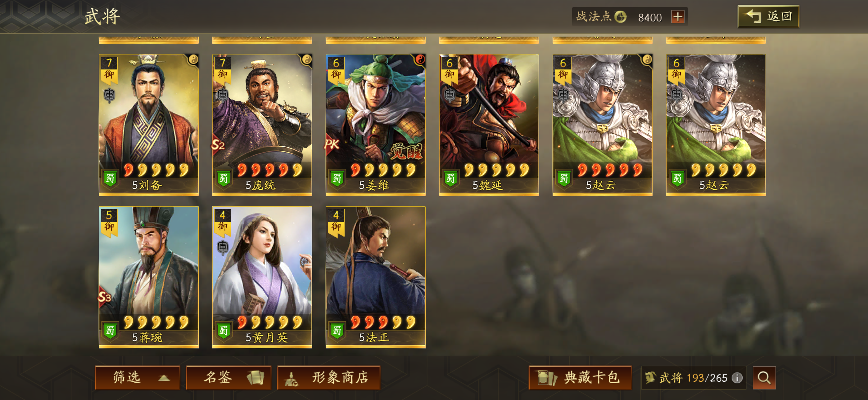The image size is (868, 400).
Task: Select the 5黄月英 general card
Action: pos(262,277)
